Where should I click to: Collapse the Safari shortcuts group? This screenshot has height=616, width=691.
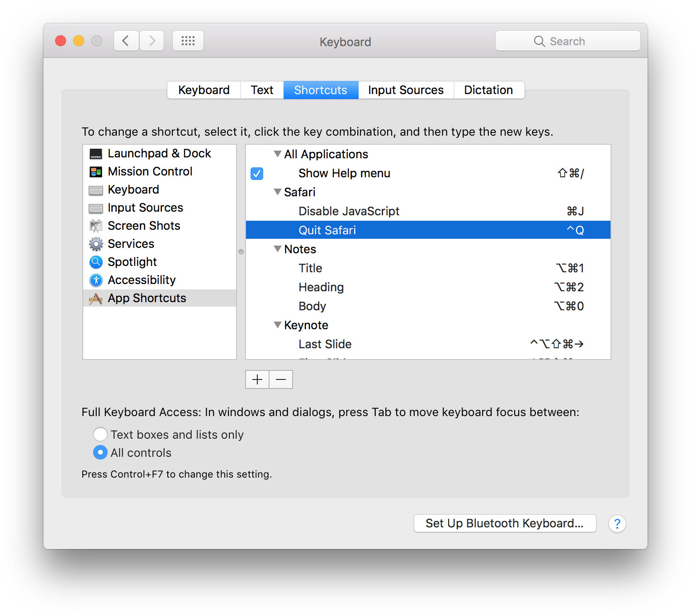pos(278,192)
